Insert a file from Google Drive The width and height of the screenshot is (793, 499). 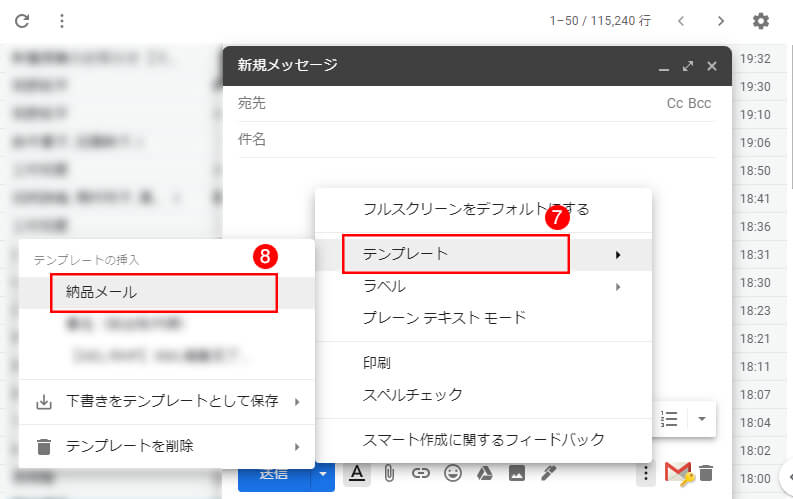coord(485,473)
